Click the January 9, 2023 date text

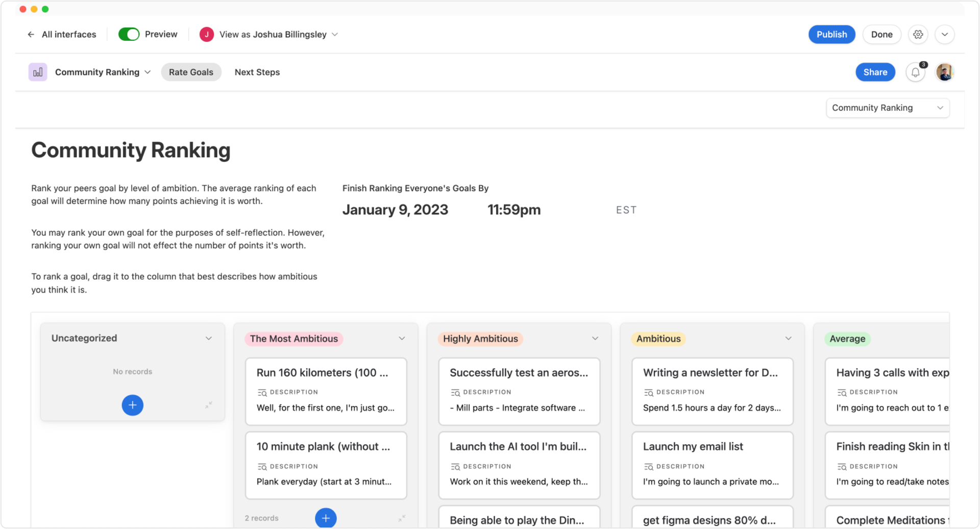pos(395,210)
